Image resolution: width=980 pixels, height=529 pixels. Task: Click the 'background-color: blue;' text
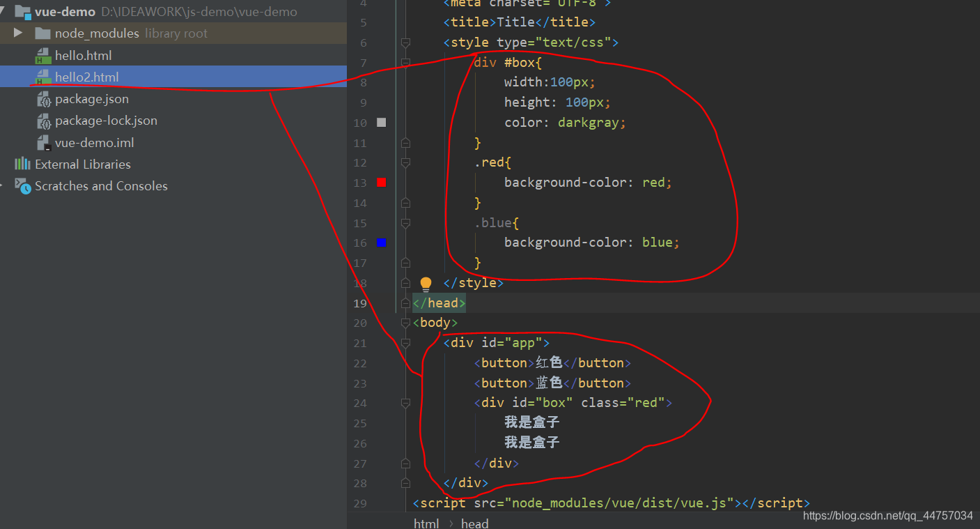pyautogui.click(x=591, y=243)
